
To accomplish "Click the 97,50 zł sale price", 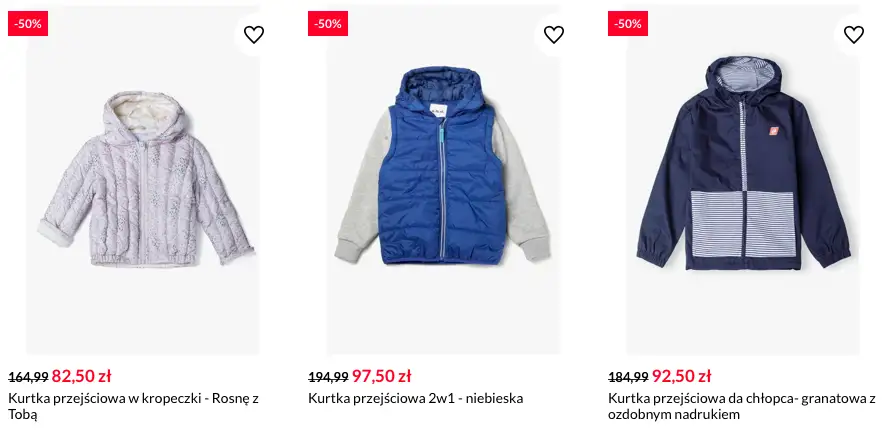I will pyautogui.click(x=381, y=376).
